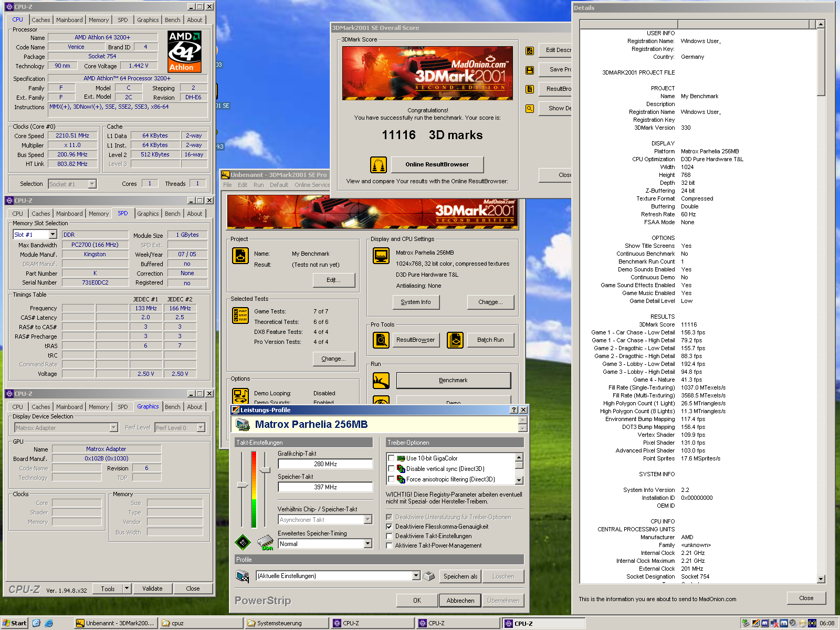Screen dimensions: 840x630
Task: Open Bench tab in the CPU-Z SPD window
Action: 173,214
